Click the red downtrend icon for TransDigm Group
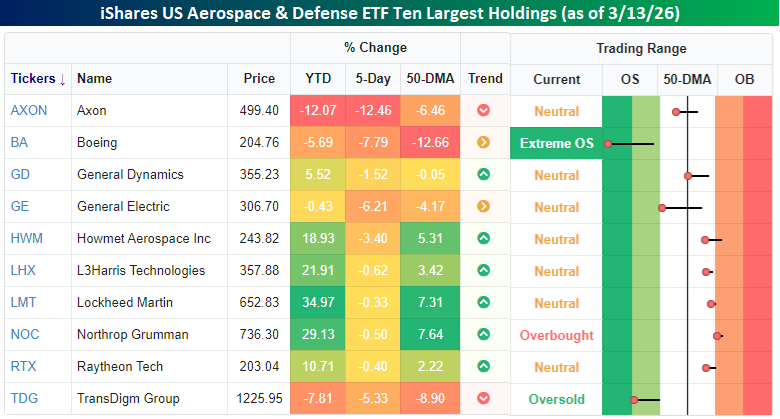The width and height of the screenshot is (780, 419). 484,399
